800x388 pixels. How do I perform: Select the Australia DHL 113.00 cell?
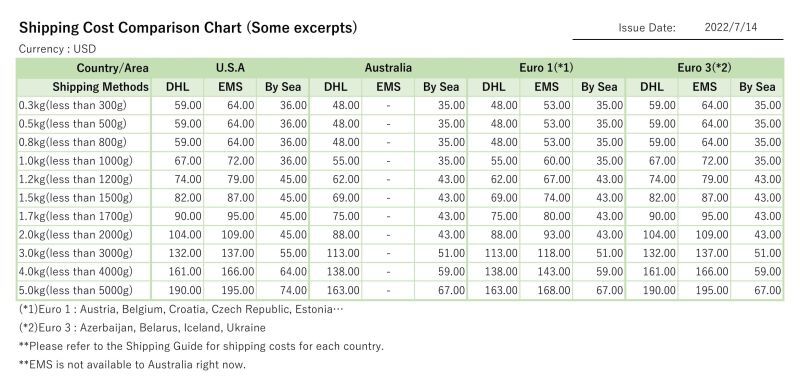[x=336, y=253]
